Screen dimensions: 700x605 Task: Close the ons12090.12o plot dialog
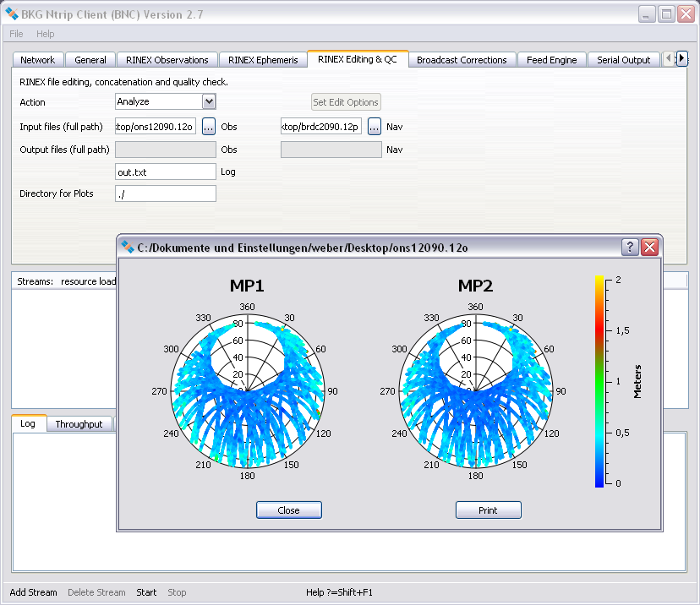649,247
